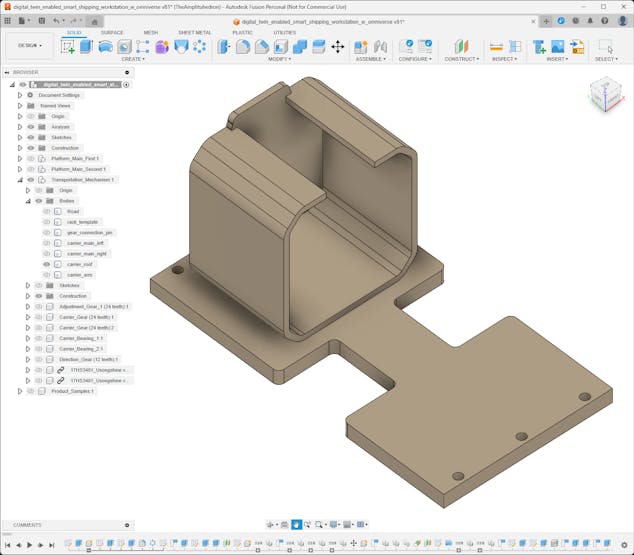Open the DESIGN workspace dropdown

pyautogui.click(x=29, y=45)
